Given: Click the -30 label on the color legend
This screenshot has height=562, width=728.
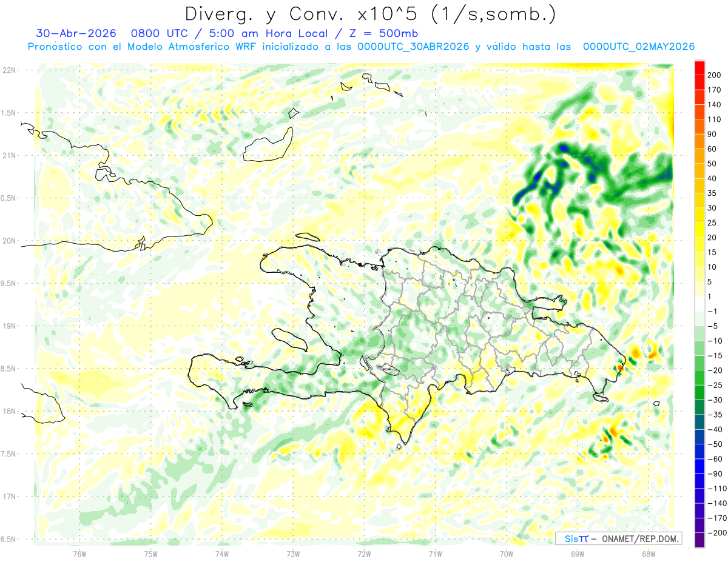Looking at the screenshot, I should click(x=714, y=400).
